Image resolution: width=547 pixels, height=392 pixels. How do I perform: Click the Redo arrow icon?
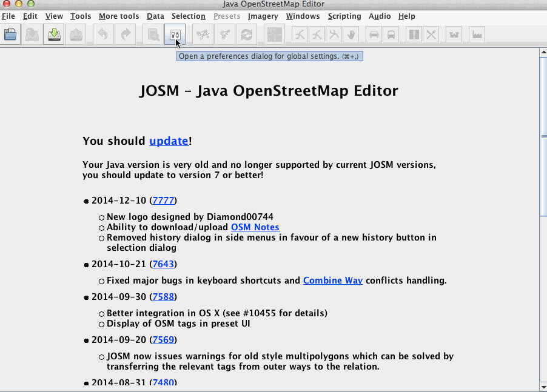125,35
